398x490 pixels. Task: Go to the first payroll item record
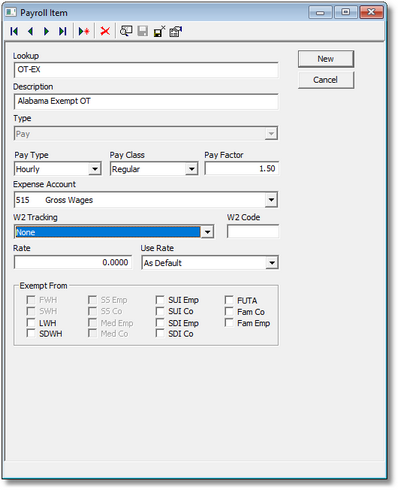[x=14, y=31]
